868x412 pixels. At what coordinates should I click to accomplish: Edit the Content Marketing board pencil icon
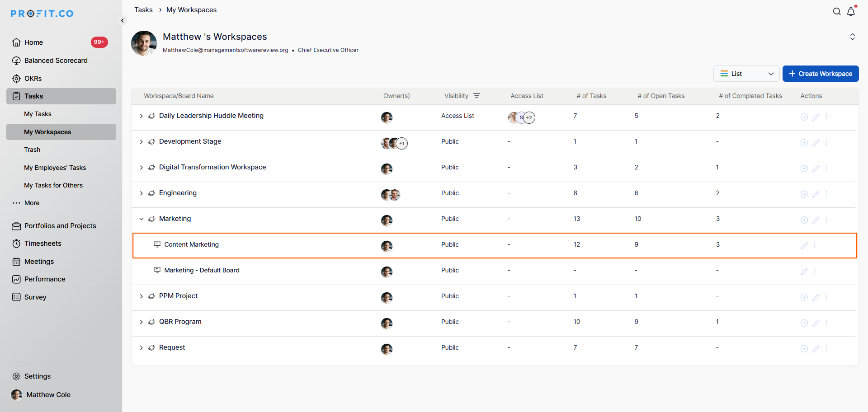tap(804, 246)
